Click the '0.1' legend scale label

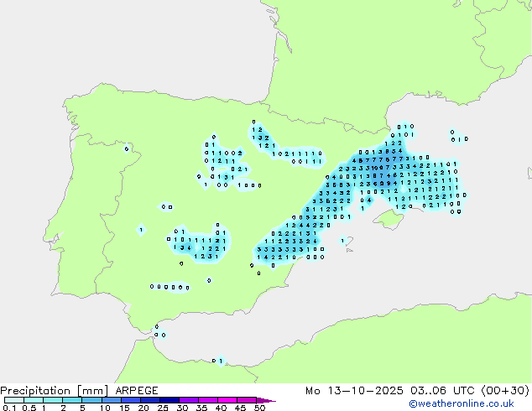(x=9, y=408)
